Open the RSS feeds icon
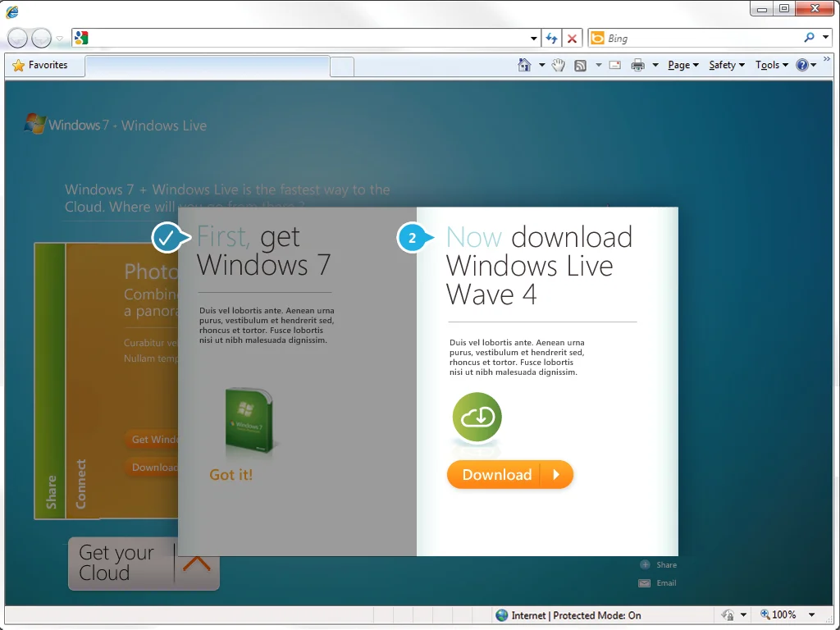This screenshot has height=630, width=840. (x=580, y=64)
